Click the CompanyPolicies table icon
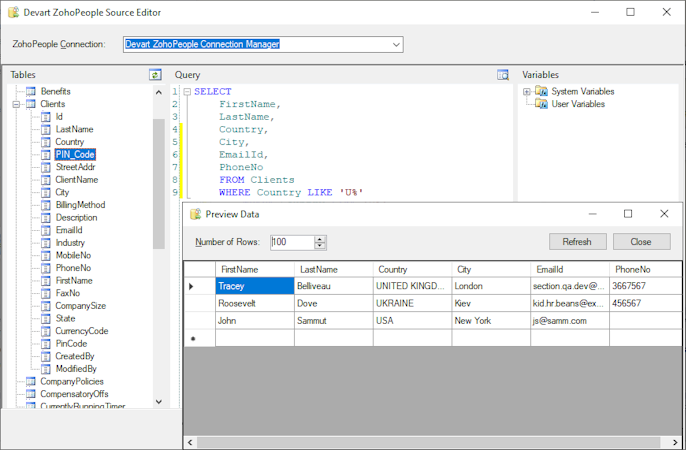686x450 pixels. coord(30,381)
